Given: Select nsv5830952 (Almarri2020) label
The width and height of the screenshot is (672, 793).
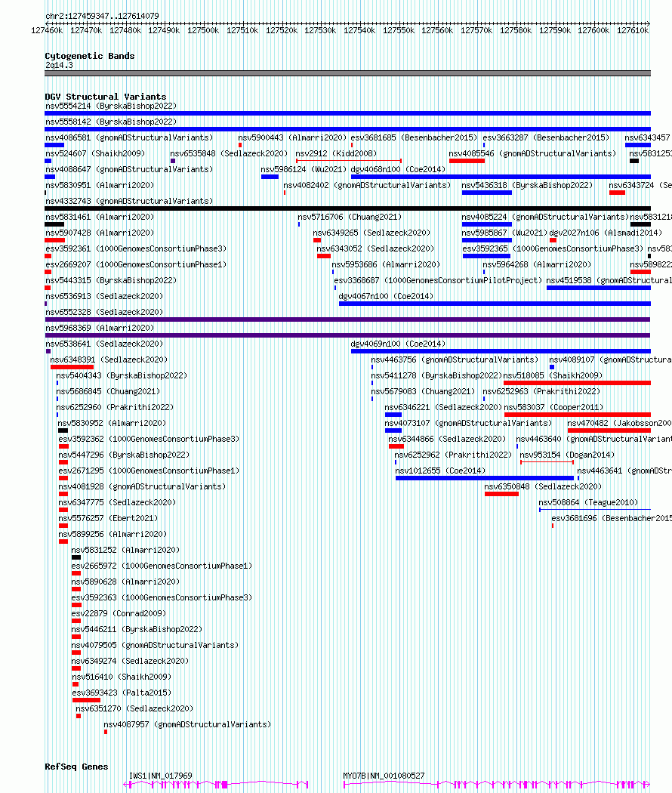Looking at the screenshot, I should tap(112, 423).
